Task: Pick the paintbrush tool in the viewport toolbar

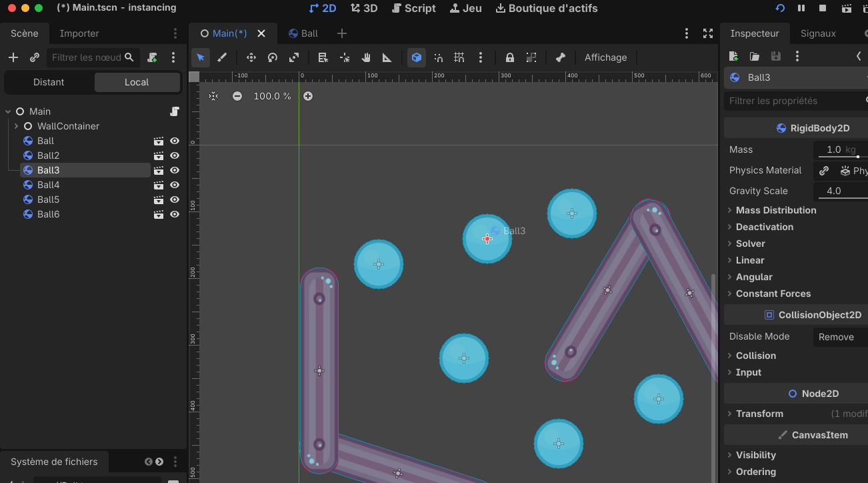Action: (223, 57)
